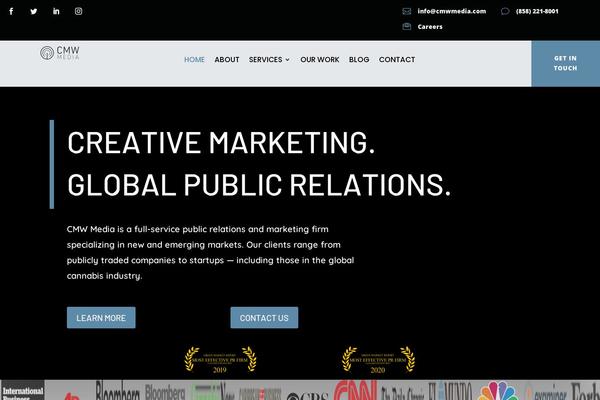Go to the Home menu item
This screenshot has width=600, height=400.
point(194,60)
